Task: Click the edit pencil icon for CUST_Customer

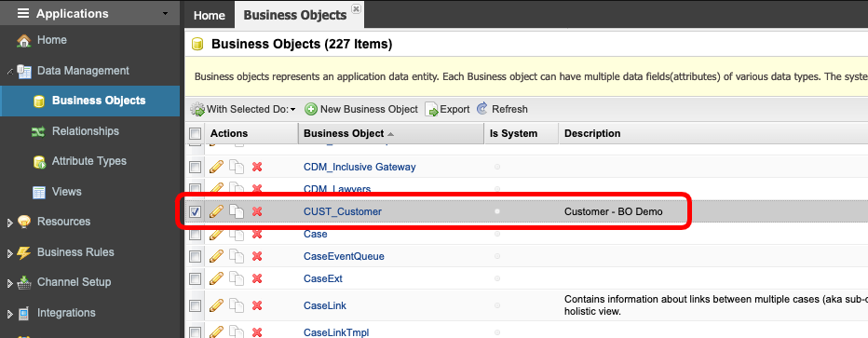Action: pyautogui.click(x=216, y=211)
